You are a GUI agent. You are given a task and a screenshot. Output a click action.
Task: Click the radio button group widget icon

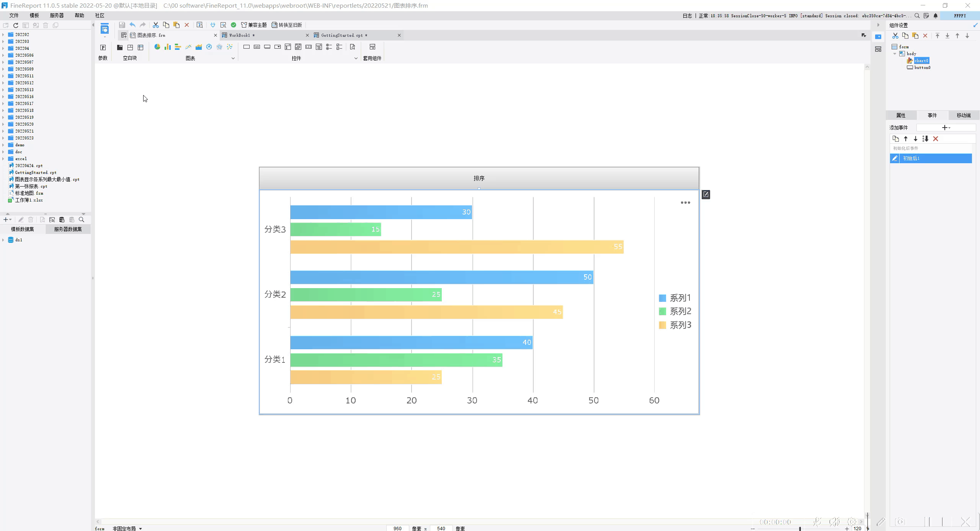329,47
